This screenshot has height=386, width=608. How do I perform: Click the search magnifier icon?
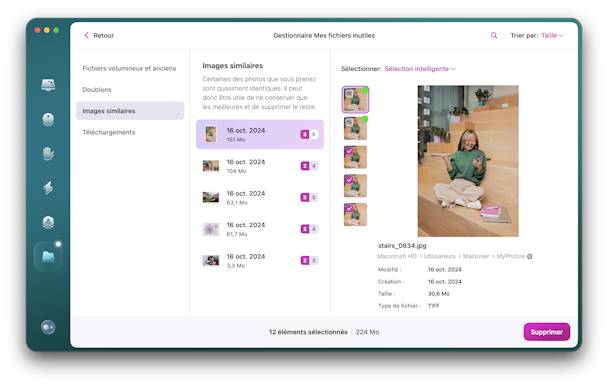click(494, 35)
